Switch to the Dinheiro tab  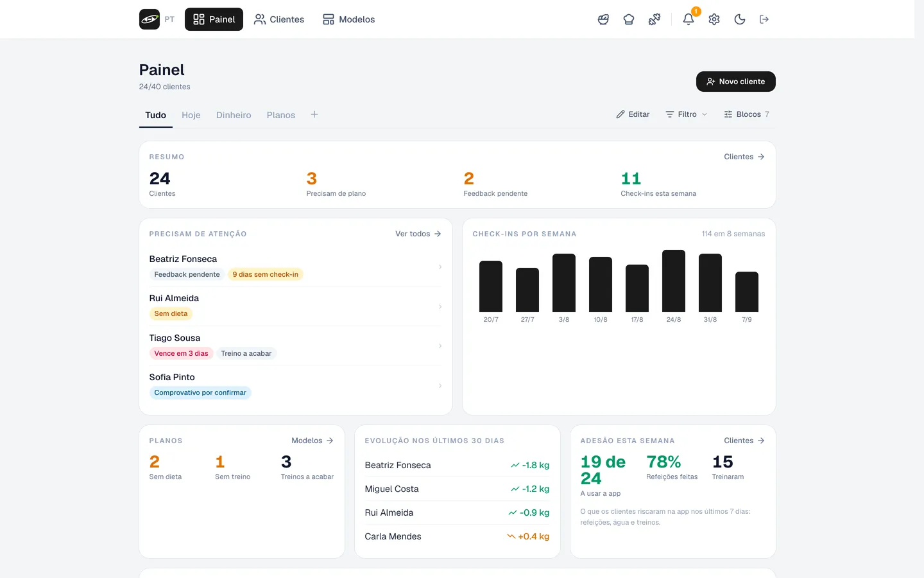coord(234,115)
